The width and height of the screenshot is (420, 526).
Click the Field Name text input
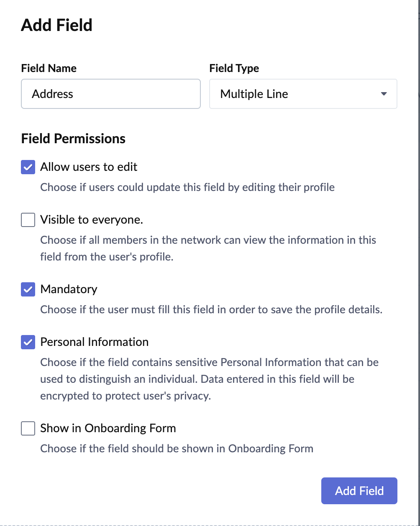click(x=111, y=94)
